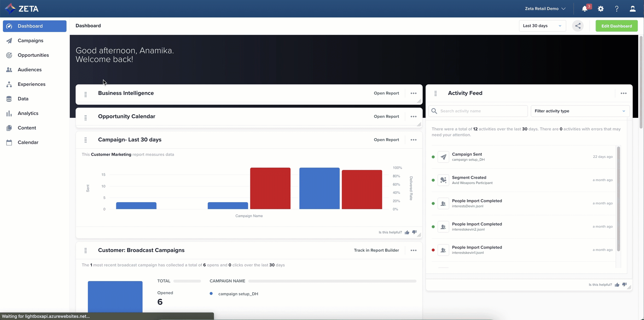Open Audiences from the sidebar menu
Image resolution: width=644 pixels, height=320 pixels.
click(29, 70)
